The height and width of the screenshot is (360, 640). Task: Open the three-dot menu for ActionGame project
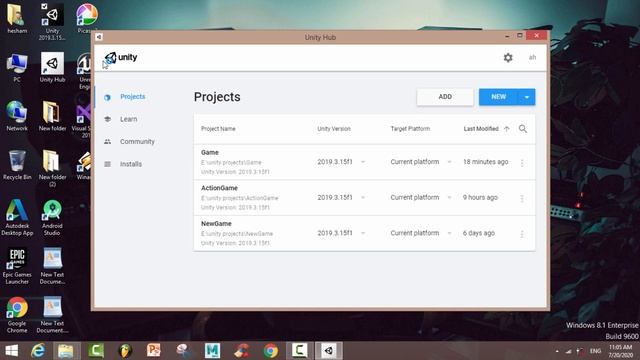pyautogui.click(x=522, y=198)
